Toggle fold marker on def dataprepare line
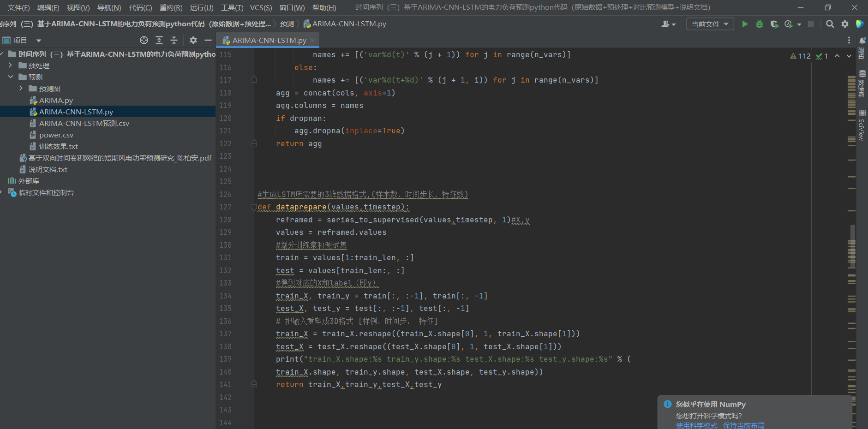Screen dimensions: 868x429 coord(254,207)
